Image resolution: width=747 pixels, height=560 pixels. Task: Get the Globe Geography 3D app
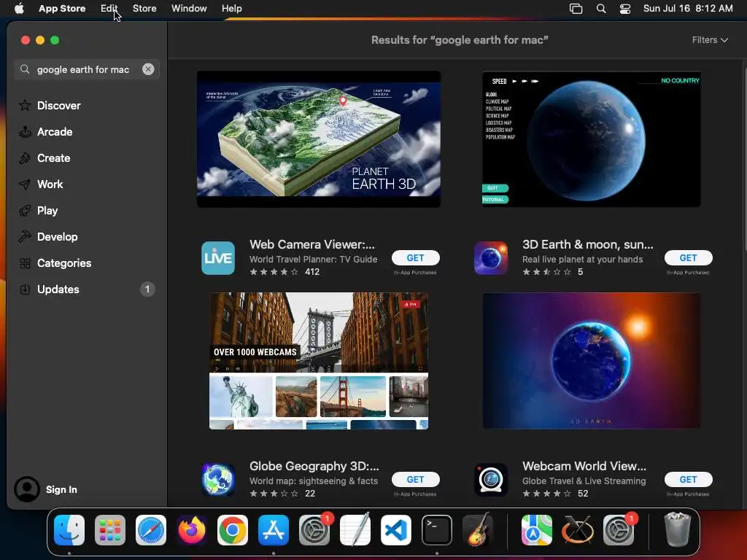coord(415,480)
